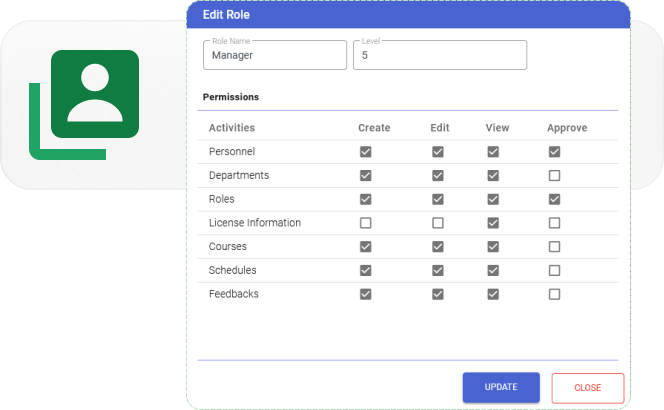Click the green personnel profile icon

tap(94, 94)
